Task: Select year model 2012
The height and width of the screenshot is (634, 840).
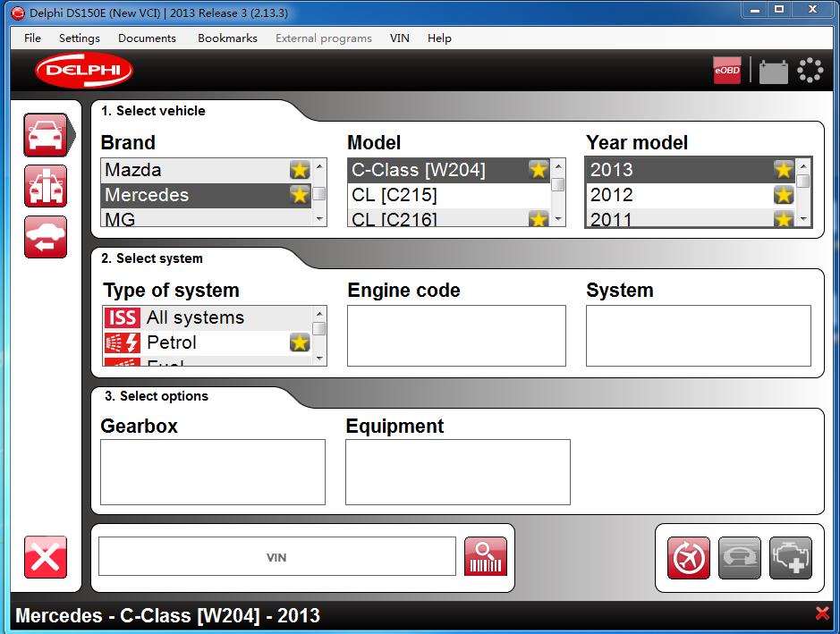Action: [x=691, y=195]
